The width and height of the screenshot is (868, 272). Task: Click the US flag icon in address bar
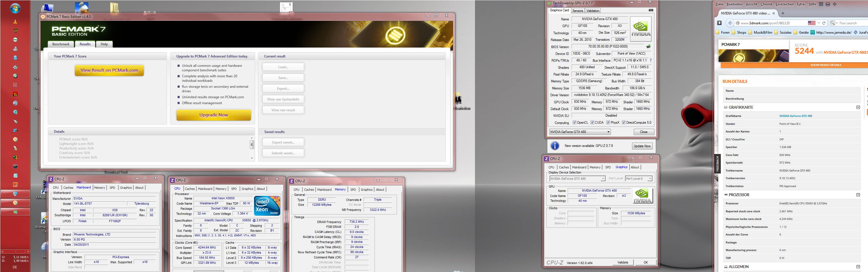click(x=811, y=23)
